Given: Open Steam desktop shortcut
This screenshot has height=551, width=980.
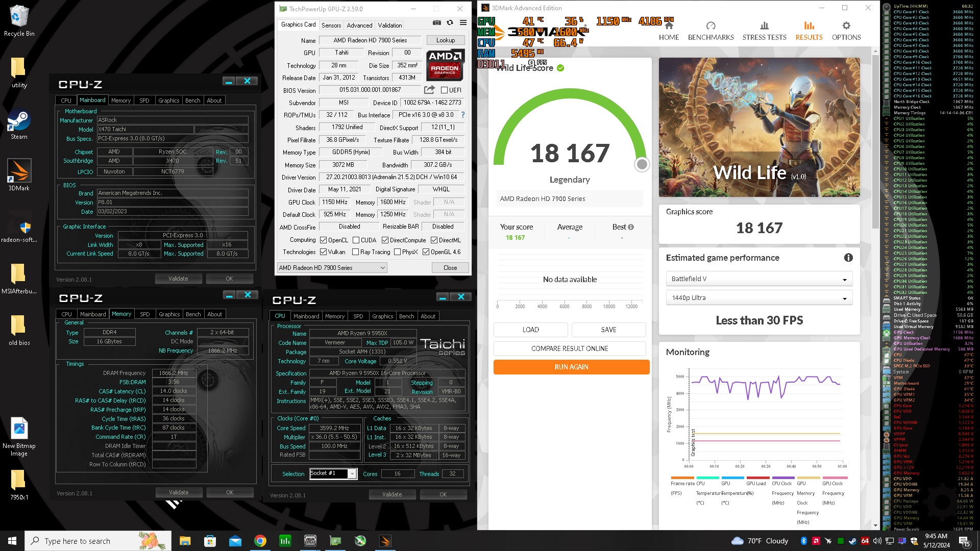Looking at the screenshot, I should click(x=19, y=125).
